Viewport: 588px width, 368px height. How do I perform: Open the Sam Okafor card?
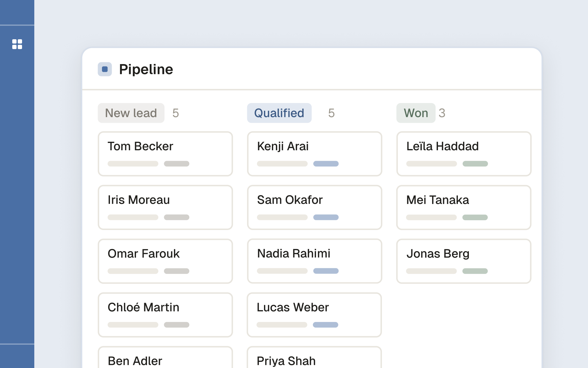(x=315, y=208)
